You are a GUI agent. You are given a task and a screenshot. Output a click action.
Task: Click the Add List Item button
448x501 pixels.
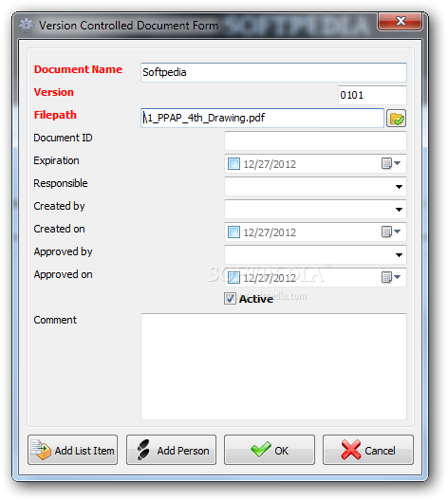point(72,450)
